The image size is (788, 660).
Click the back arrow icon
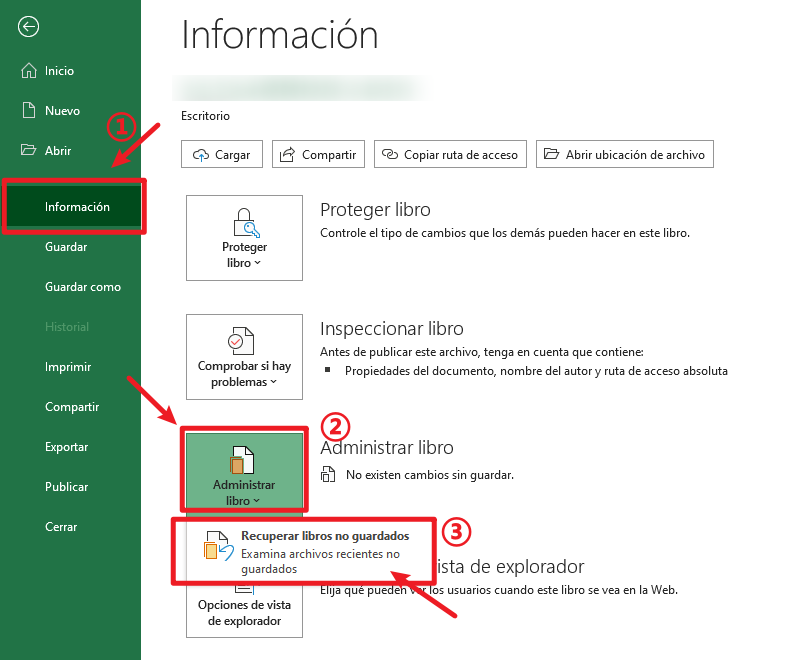29,27
